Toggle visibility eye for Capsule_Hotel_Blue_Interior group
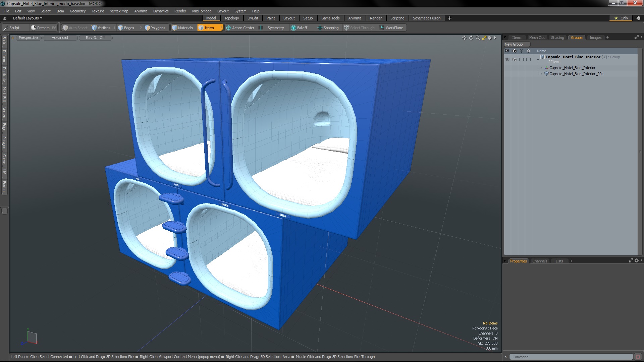644x362 pixels. click(x=507, y=59)
